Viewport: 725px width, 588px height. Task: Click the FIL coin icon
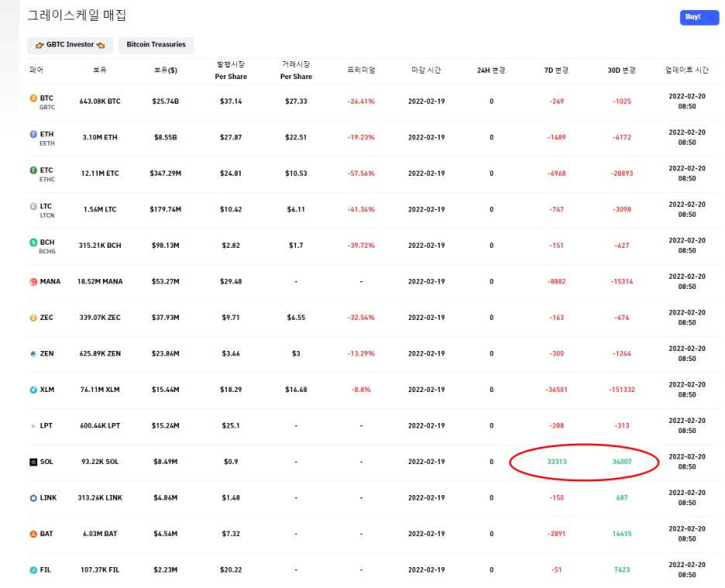(33, 570)
